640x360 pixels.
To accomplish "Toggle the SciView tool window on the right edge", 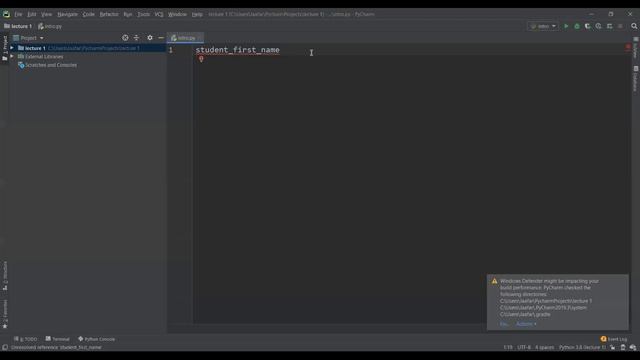I will (636, 48).
